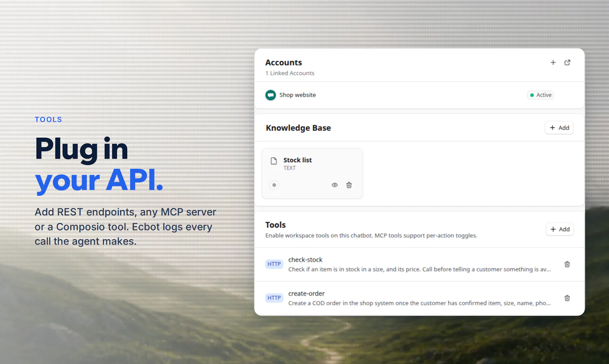
Task: Toggle the Stock list status dot button
Action: coord(274,185)
